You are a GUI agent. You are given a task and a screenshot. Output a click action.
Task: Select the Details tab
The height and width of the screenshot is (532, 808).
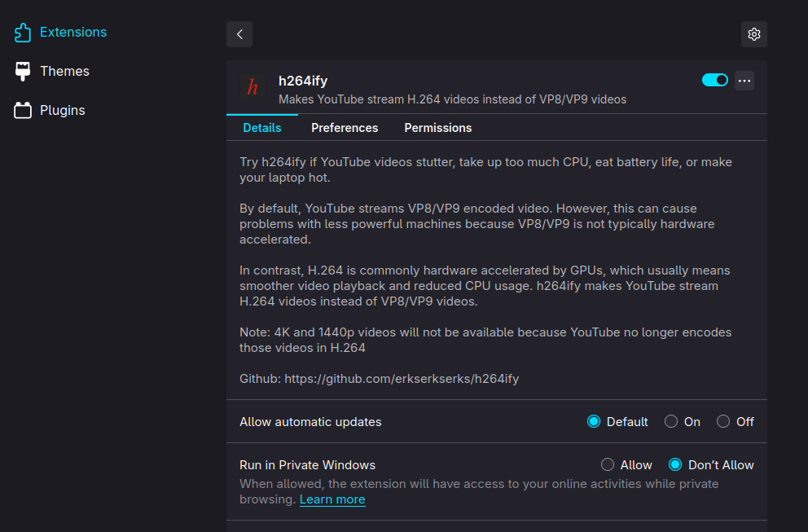(261, 128)
